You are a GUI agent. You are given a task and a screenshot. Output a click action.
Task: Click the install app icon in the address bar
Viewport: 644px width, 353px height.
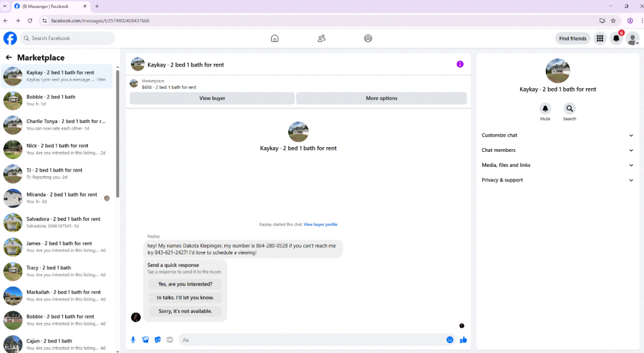point(602,20)
